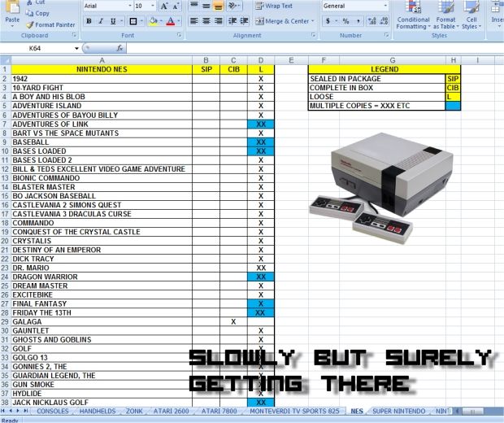Open Cell Styles gallery
Image resolution: width=504 pixels, height=423 pixels.
click(x=471, y=15)
